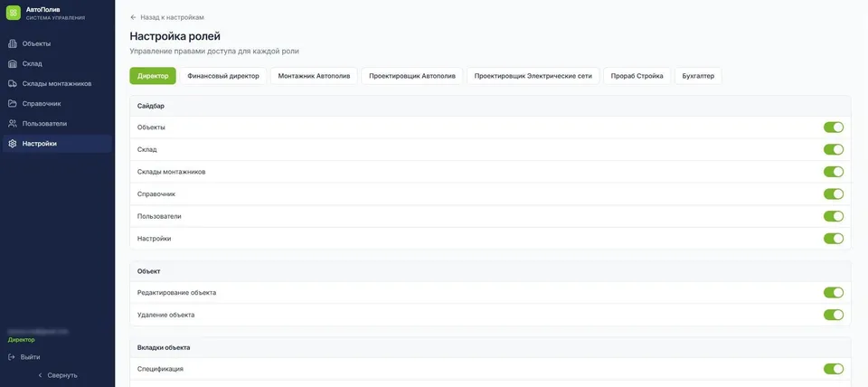The height and width of the screenshot is (387, 868).
Task: Open Склады монтажников in sidebar menu
Action: pyautogui.click(x=57, y=83)
